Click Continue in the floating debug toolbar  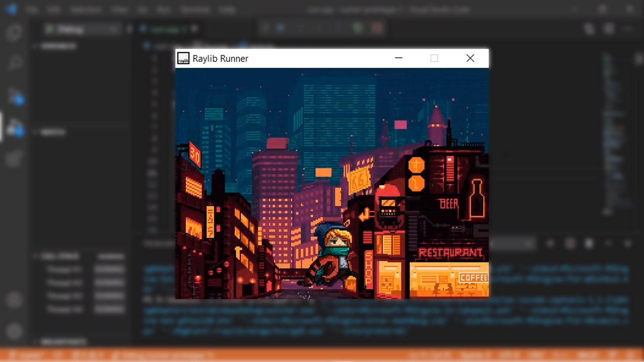tap(281, 28)
